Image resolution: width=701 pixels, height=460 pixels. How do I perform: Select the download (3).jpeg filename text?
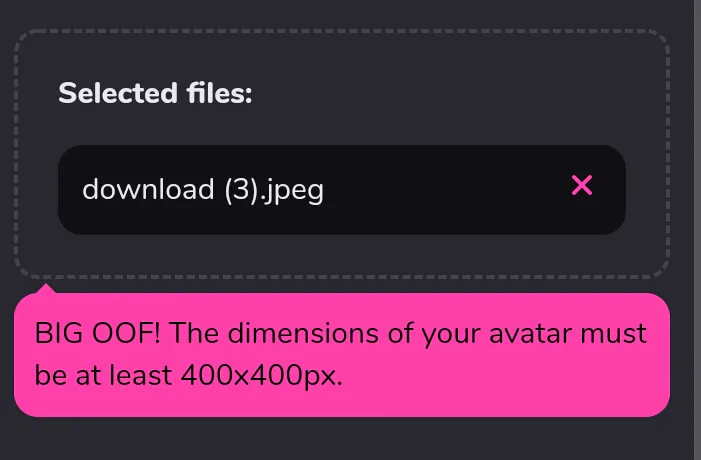pos(202,189)
